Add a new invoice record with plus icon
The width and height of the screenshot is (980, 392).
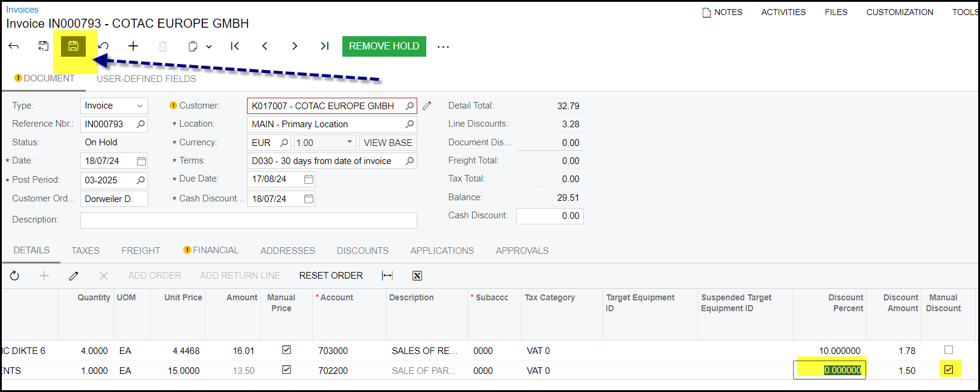pos(133,46)
